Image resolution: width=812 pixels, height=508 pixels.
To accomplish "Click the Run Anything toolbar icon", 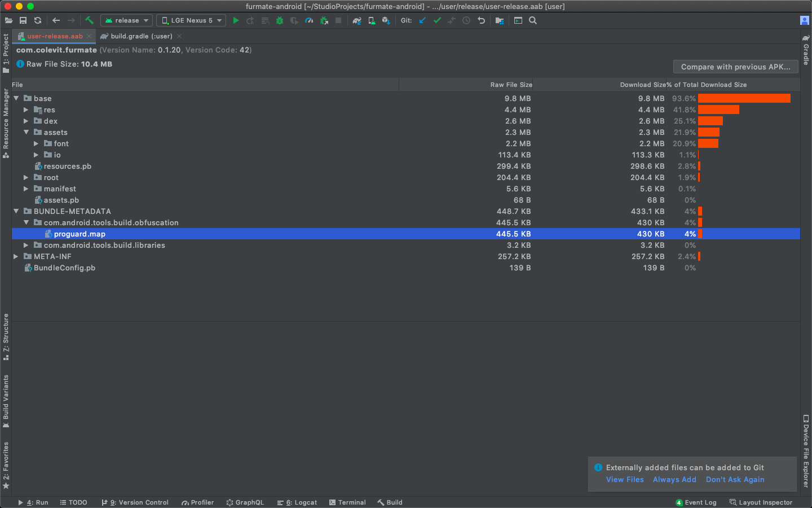I will (518, 20).
